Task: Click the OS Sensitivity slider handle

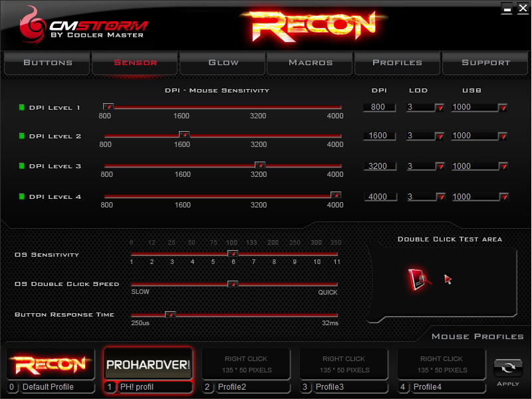Action: (x=233, y=253)
